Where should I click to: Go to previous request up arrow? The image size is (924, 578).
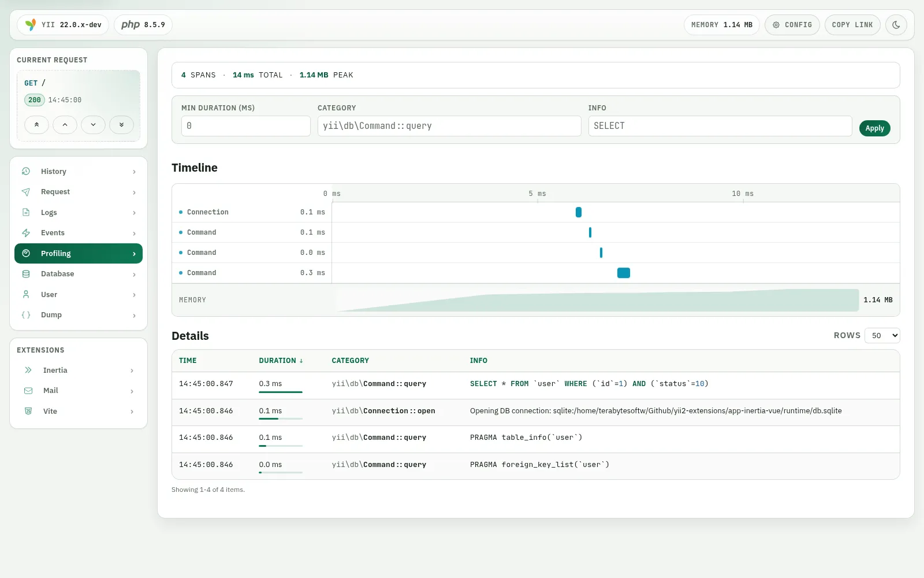pos(65,125)
